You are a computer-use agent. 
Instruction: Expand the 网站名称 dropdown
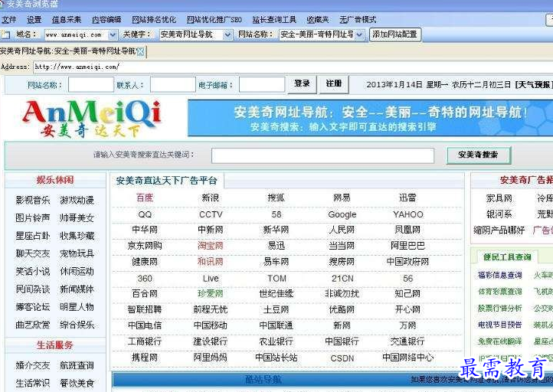[359, 35]
